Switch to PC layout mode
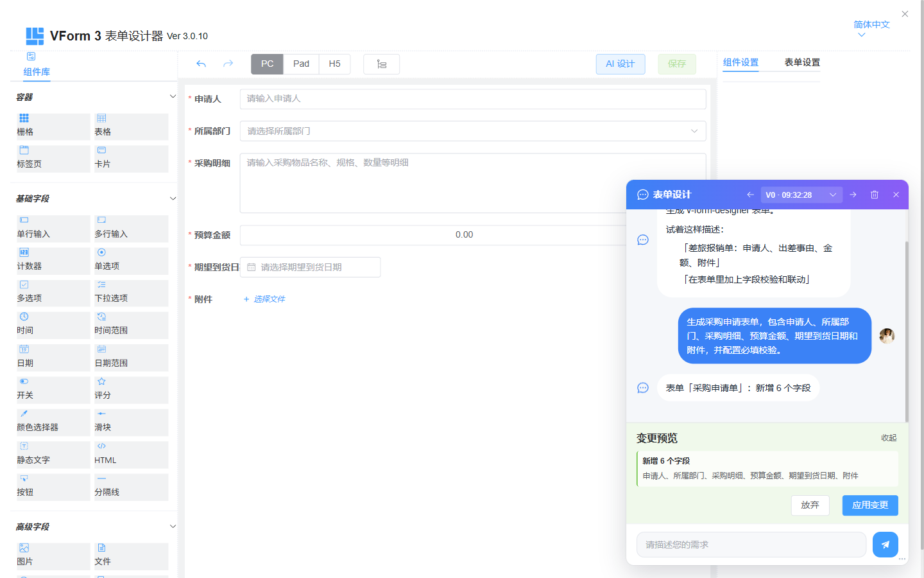This screenshot has width=924, height=578. pyautogui.click(x=267, y=64)
